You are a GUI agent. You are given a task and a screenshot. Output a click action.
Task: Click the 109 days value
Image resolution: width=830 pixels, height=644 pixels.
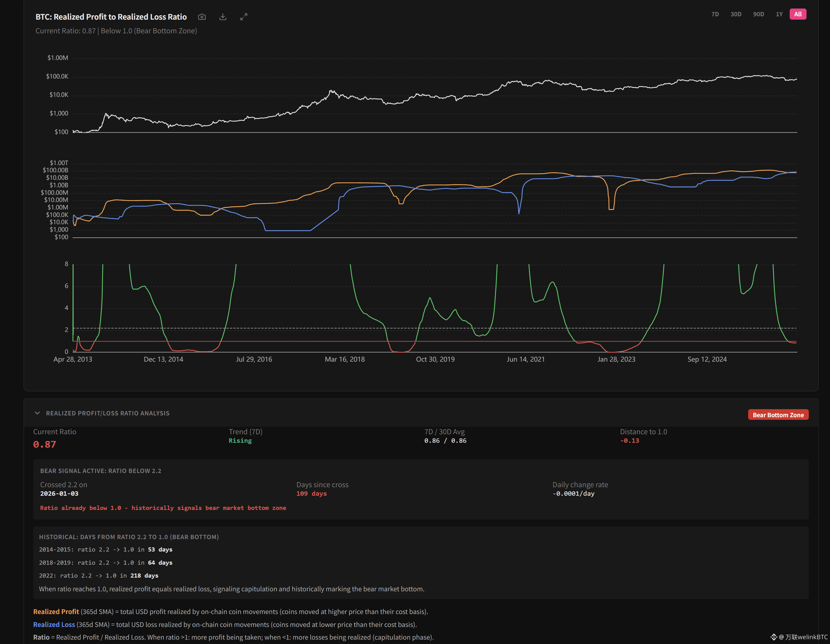pos(312,494)
